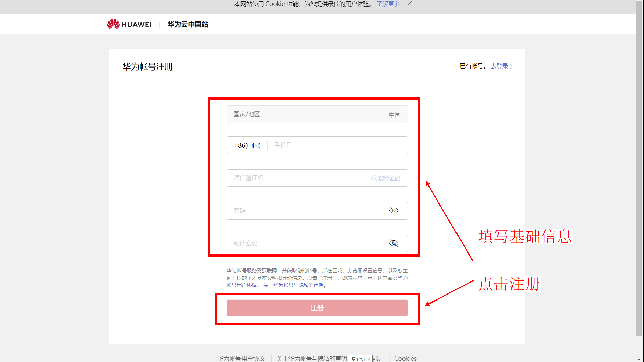Close the cookie notice banner

(410, 4)
